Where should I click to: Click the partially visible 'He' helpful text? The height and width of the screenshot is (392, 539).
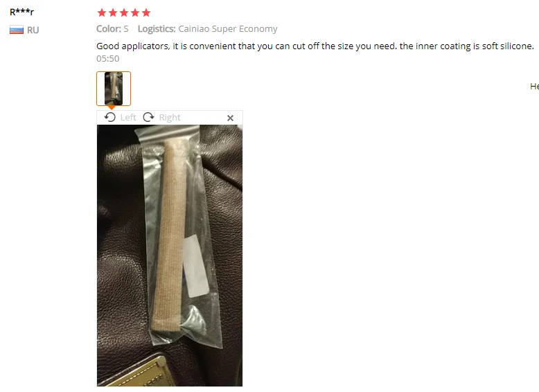click(x=534, y=87)
